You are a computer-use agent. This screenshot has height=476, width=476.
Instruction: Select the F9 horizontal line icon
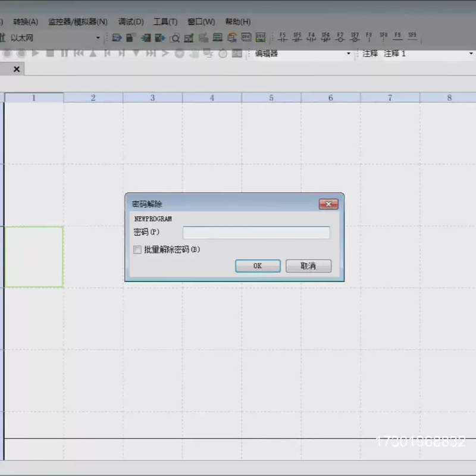[x=397, y=36]
